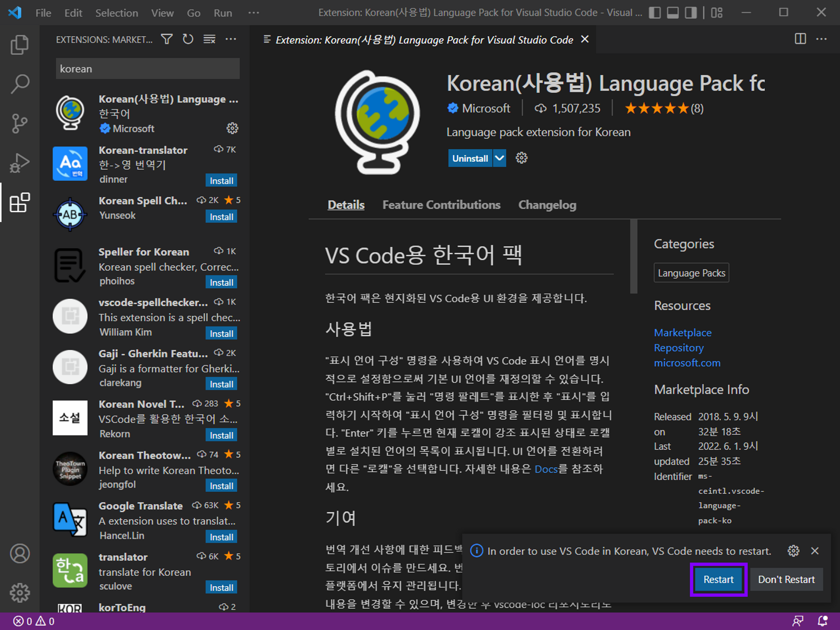Open the Go menu

pyautogui.click(x=194, y=13)
